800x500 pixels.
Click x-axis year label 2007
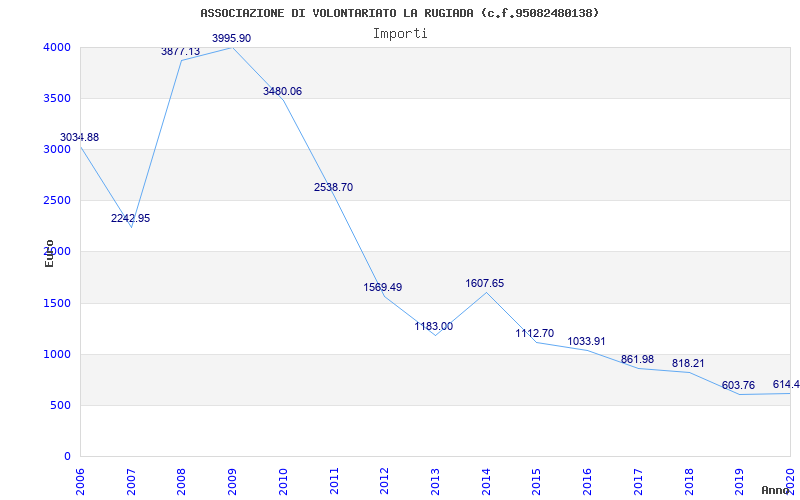point(131,481)
